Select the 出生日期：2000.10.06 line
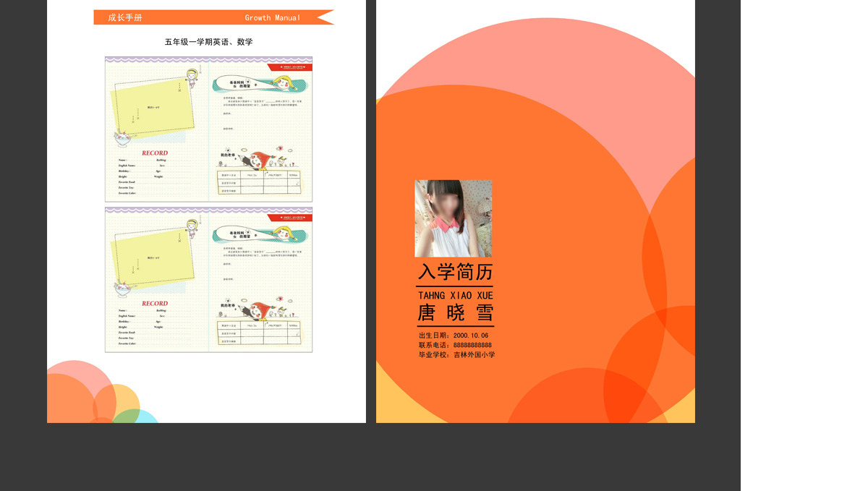This screenshot has width=868, height=491. click(x=454, y=336)
